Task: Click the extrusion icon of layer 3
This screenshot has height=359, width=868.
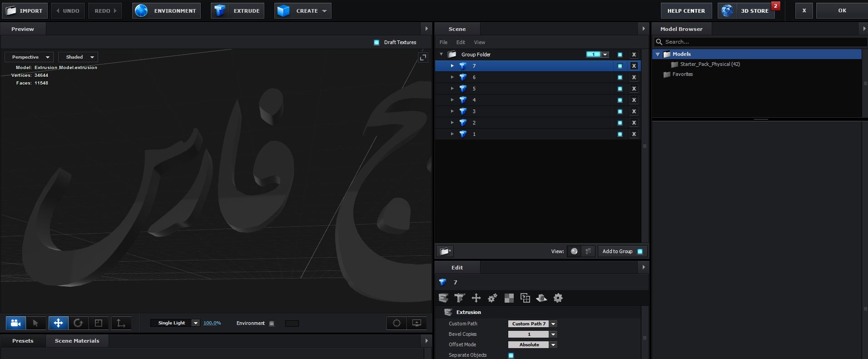Action: [x=463, y=111]
